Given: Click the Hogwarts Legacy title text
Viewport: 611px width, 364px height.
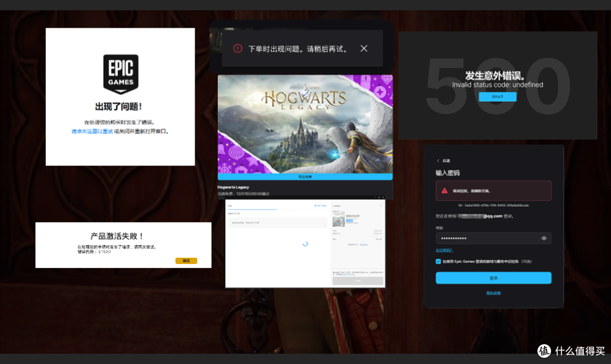Looking at the screenshot, I should pyautogui.click(x=234, y=187).
